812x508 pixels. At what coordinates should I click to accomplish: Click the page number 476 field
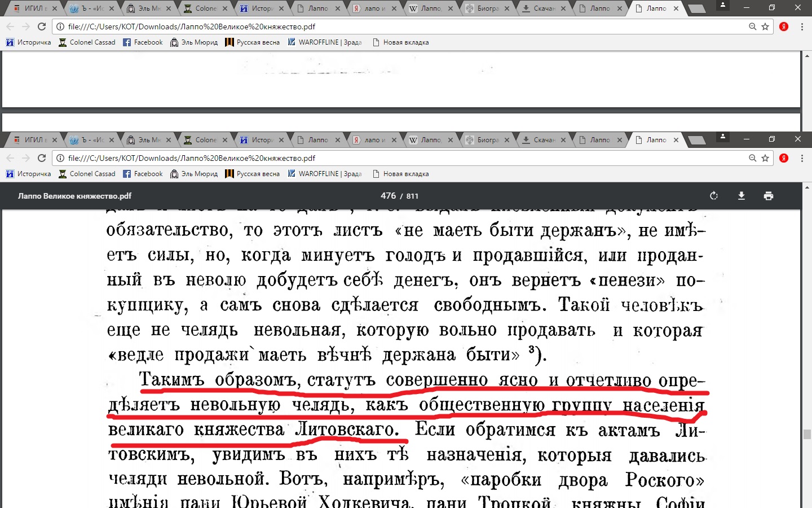(x=388, y=196)
